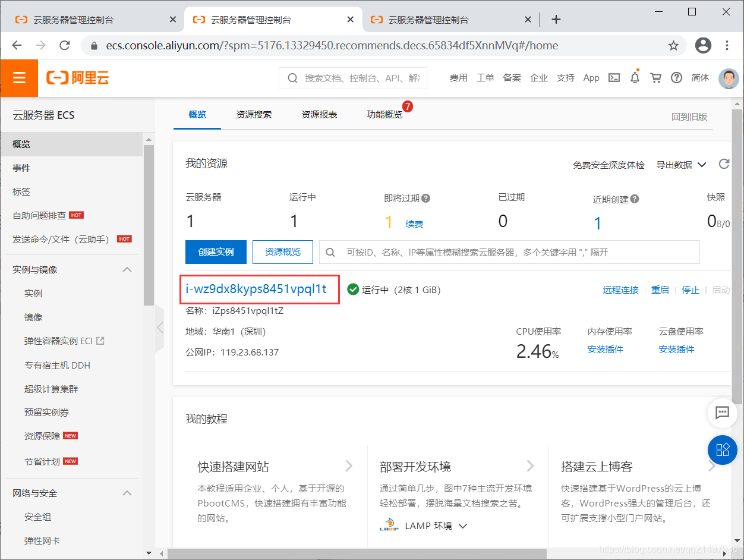Switch language via 简体

(700, 78)
